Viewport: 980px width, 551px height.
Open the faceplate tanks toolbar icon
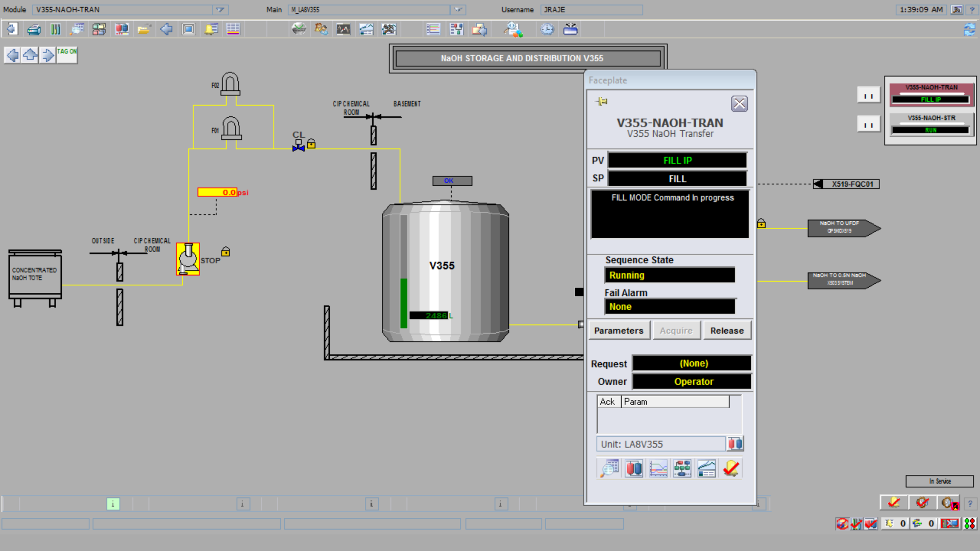(x=121, y=29)
